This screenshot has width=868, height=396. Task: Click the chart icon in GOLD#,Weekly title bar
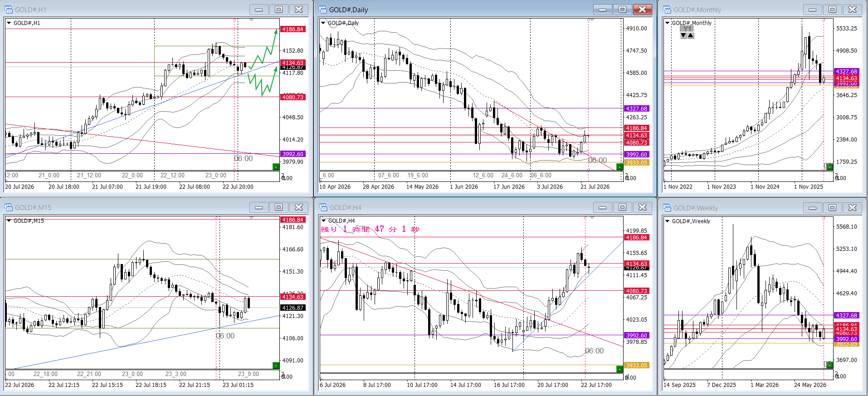pos(667,208)
